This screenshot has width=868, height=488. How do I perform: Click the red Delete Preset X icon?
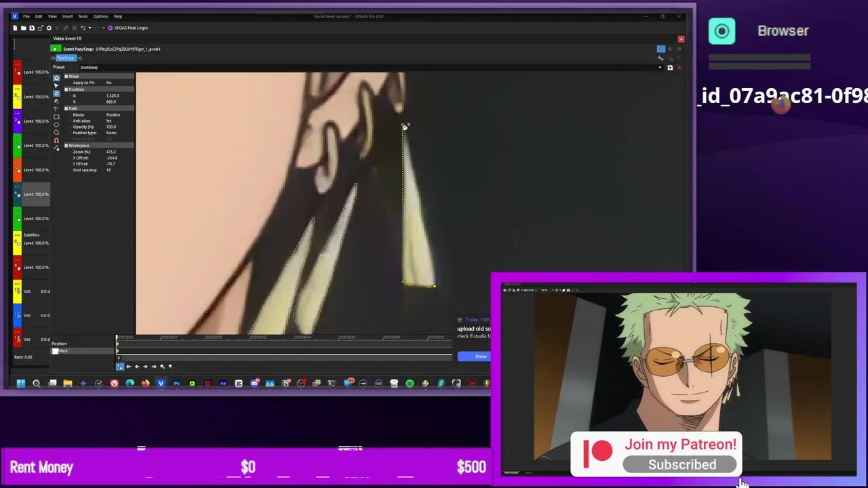679,67
